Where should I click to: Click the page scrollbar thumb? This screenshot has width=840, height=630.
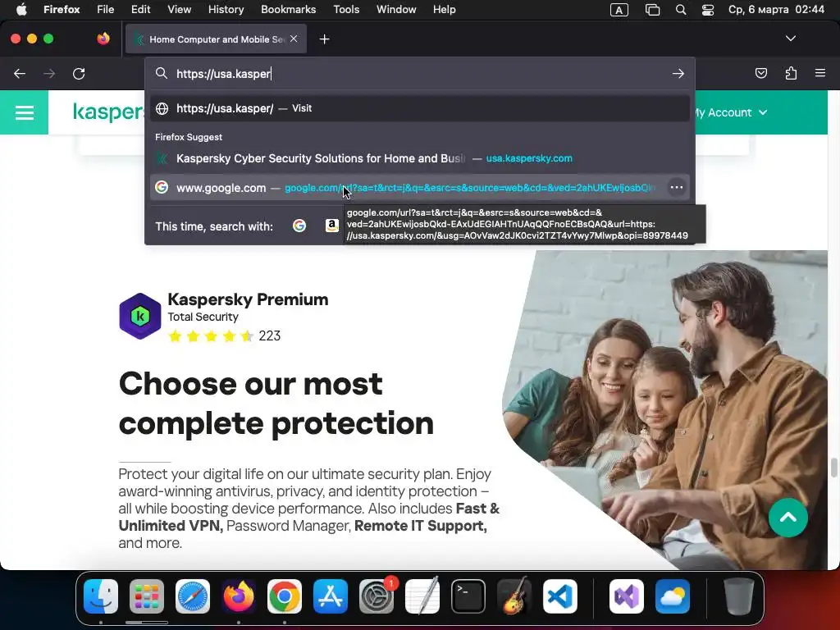click(834, 467)
